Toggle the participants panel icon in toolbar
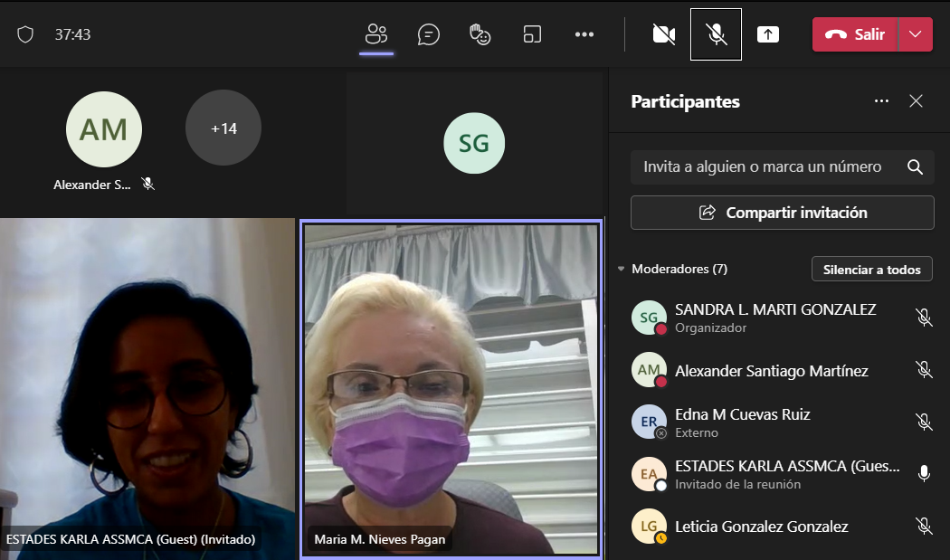This screenshot has height=560, width=950. pyautogui.click(x=376, y=34)
